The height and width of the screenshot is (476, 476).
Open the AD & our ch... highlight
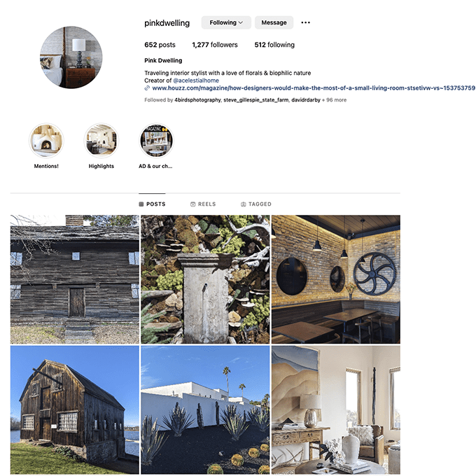(x=156, y=141)
